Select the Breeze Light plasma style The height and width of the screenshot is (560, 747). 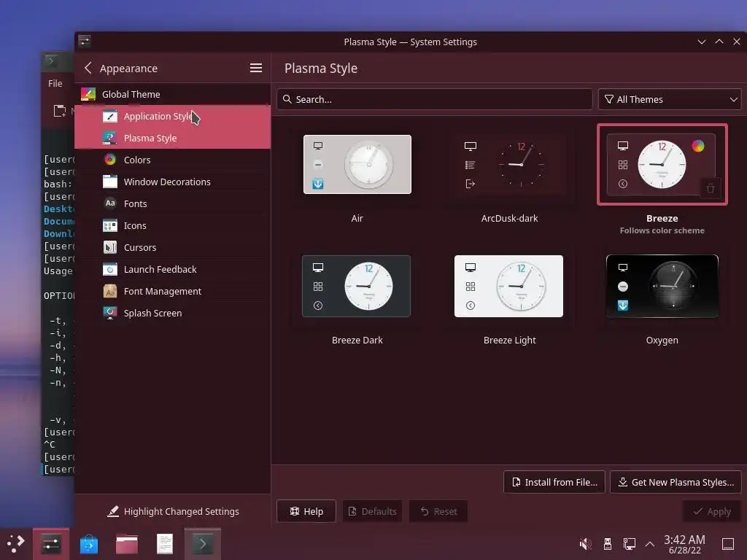pyautogui.click(x=508, y=286)
